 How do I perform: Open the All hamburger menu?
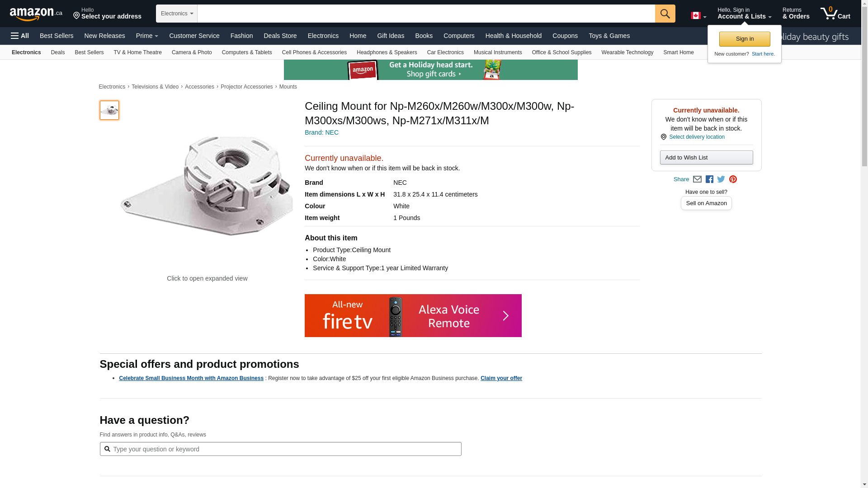pos(20,36)
